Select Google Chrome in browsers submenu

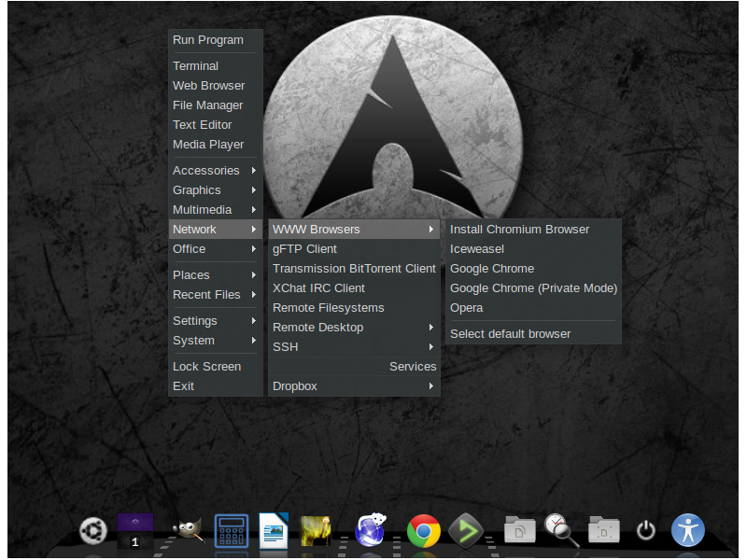533,268
